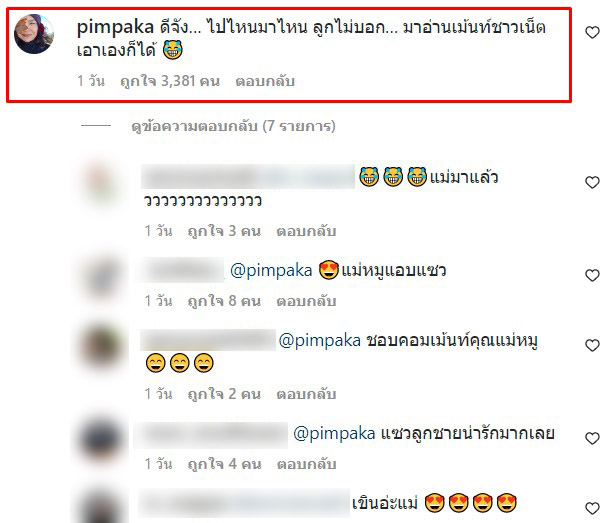
Task: Open pimpaka username link in top comment
Action: click(115, 28)
